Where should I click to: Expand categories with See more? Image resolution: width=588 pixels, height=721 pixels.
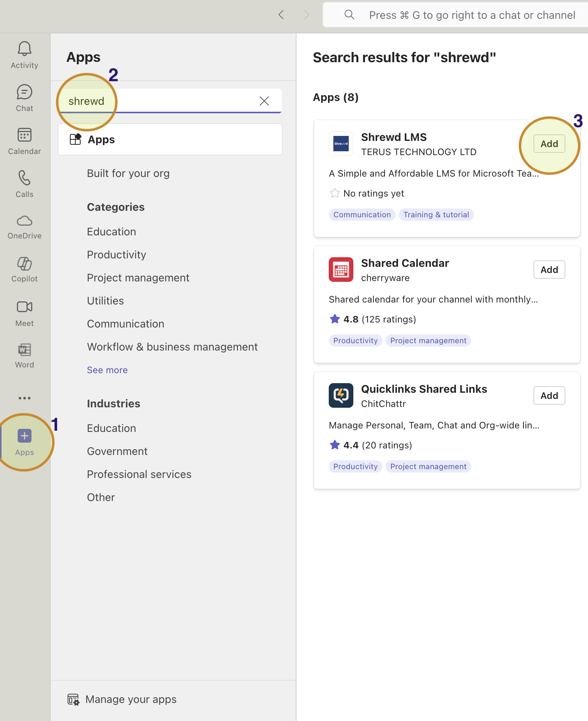107,370
